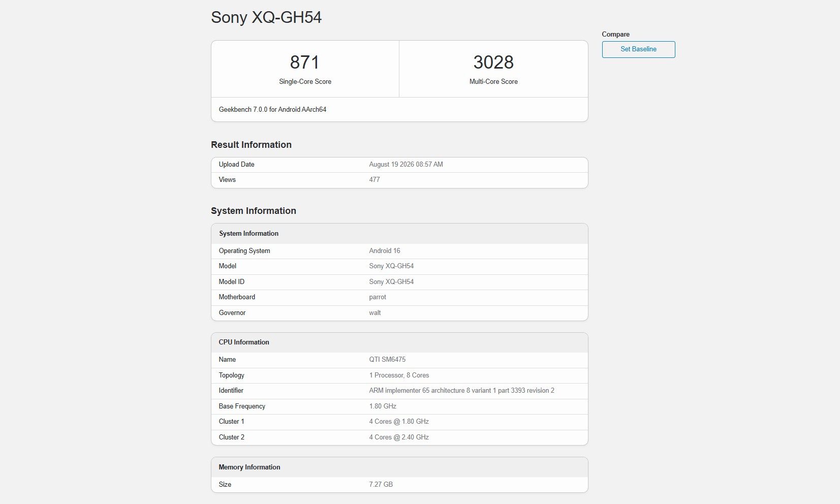Select the memory Size row label

225,485
